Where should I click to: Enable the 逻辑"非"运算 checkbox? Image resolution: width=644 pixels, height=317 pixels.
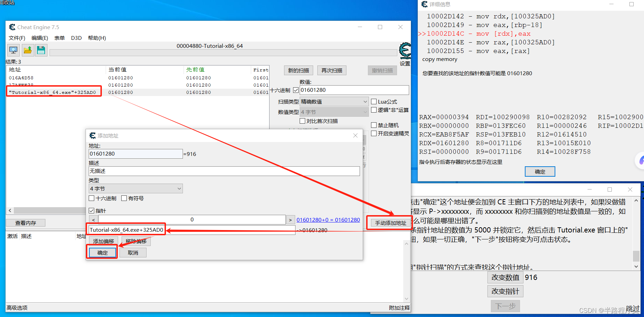click(374, 110)
